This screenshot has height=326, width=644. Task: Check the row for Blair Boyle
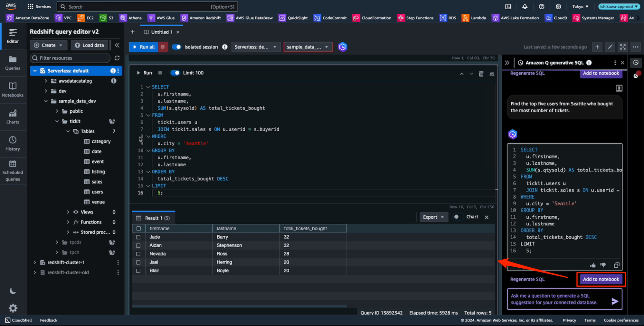pos(138,271)
